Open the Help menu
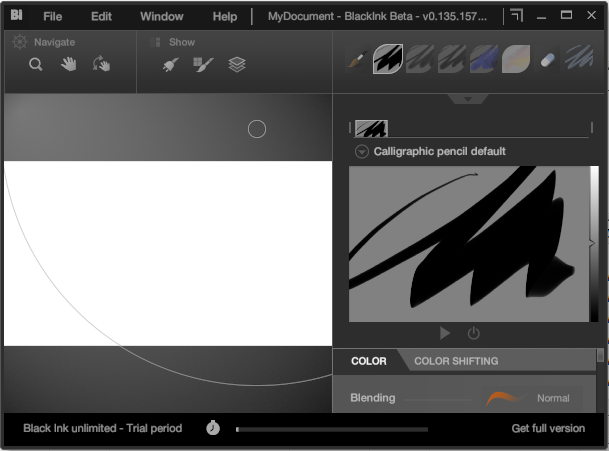609x451 pixels. [225, 16]
